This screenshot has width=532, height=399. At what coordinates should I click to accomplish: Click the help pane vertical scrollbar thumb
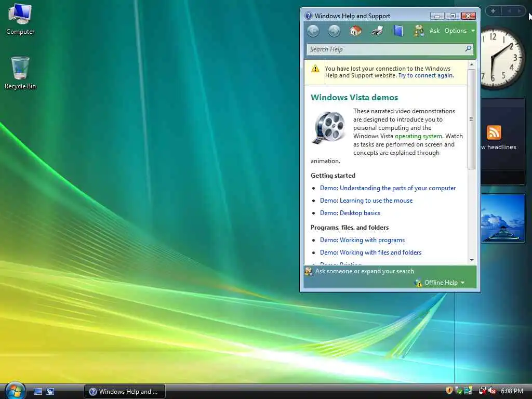(x=471, y=119)
